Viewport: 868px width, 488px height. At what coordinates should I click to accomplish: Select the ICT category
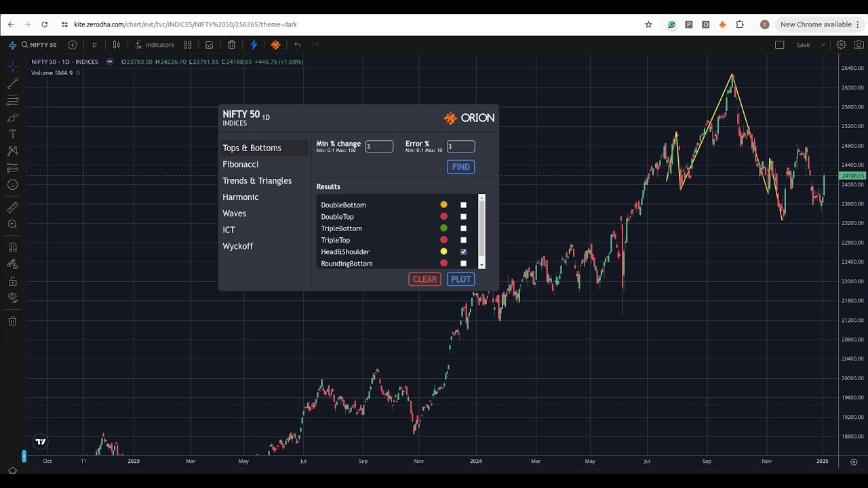tap(264, 230)
